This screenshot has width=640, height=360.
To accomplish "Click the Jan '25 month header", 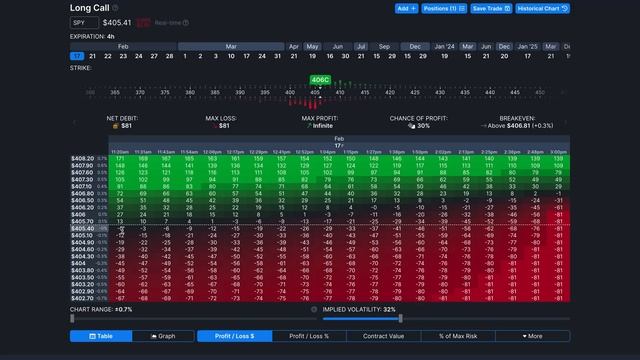I will (527, 47).
